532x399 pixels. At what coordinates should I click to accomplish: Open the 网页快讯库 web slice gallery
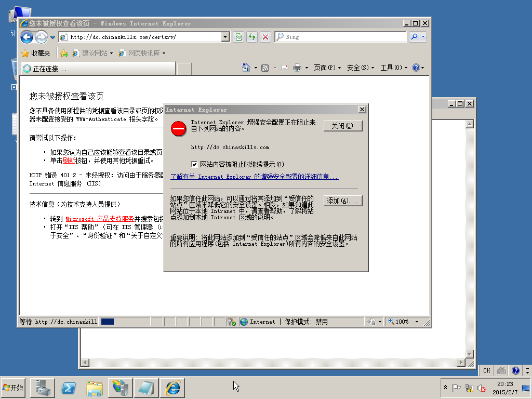click(x=142, y=54)
